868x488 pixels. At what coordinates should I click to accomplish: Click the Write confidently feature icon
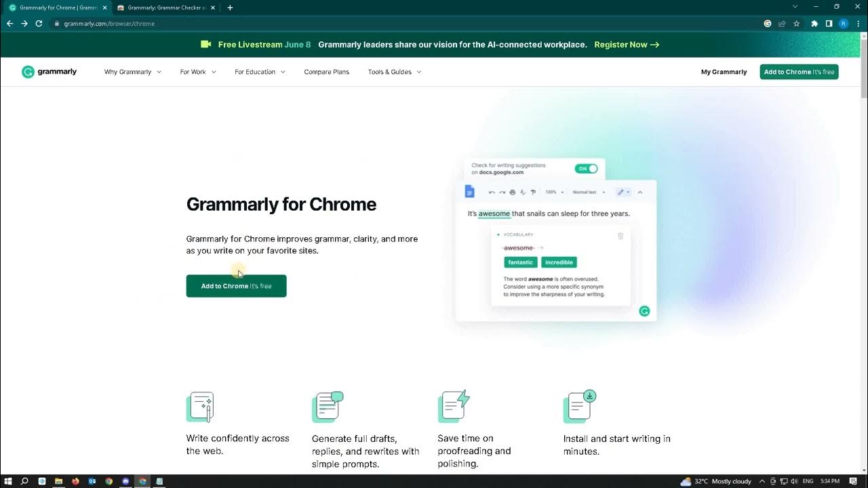click(x=200, y=407)
